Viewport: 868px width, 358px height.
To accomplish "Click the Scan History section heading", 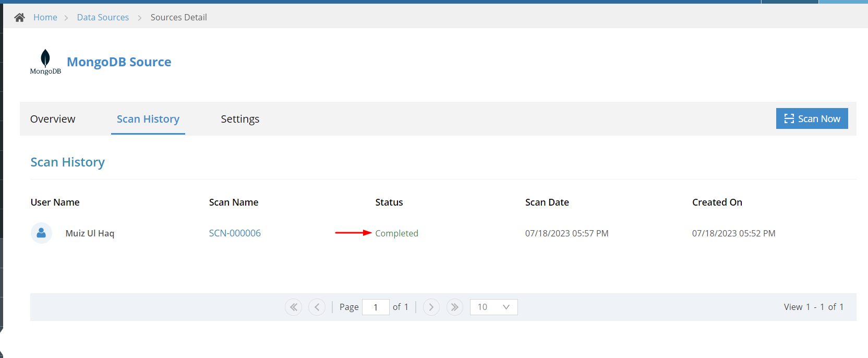I will point(68,162).
